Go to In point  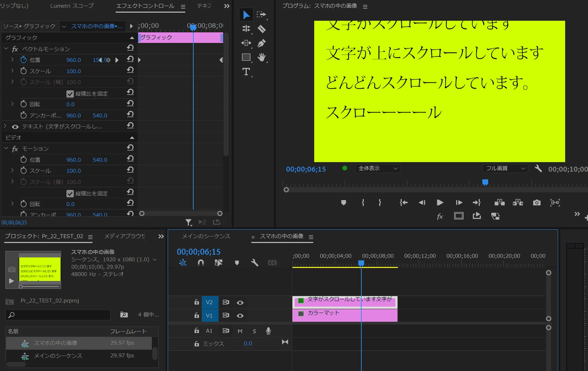click(x=403, y=203)
